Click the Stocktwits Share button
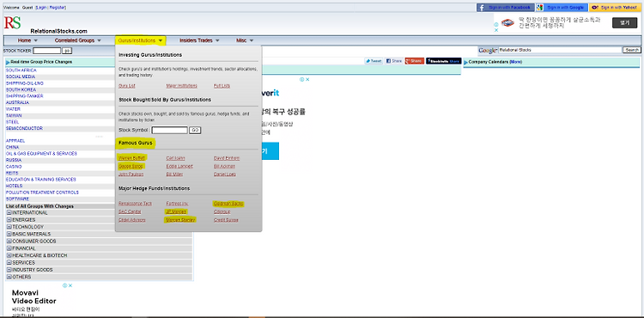This screenshot has height=318, width=644. pyautogui.click(x=444, y=61)
